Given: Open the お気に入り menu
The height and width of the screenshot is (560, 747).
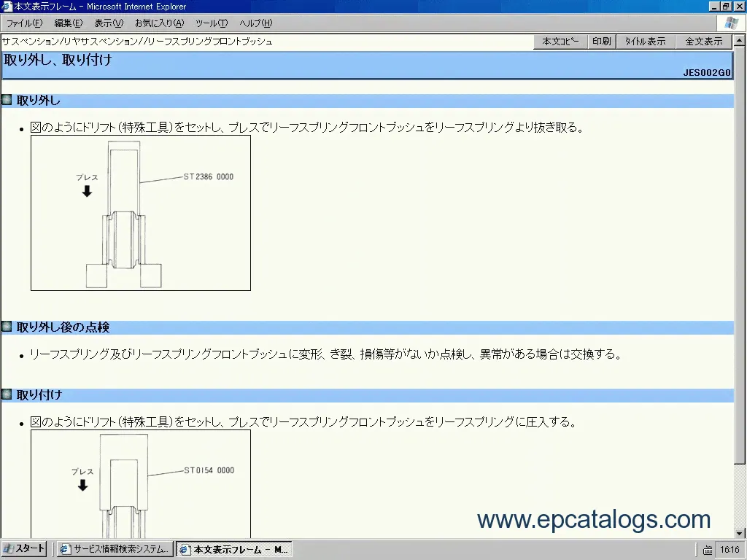Looking at the screenshot, I should pyautogui.click(x=159, y=23).
